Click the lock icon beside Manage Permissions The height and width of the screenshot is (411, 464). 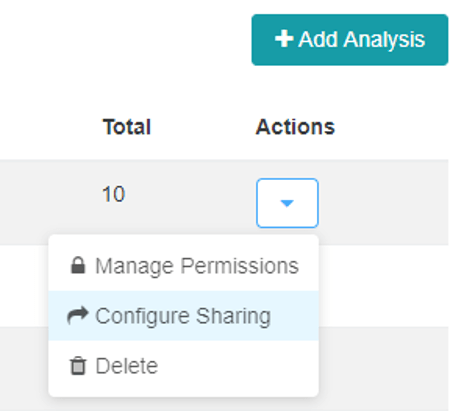[x=78, y=266]
